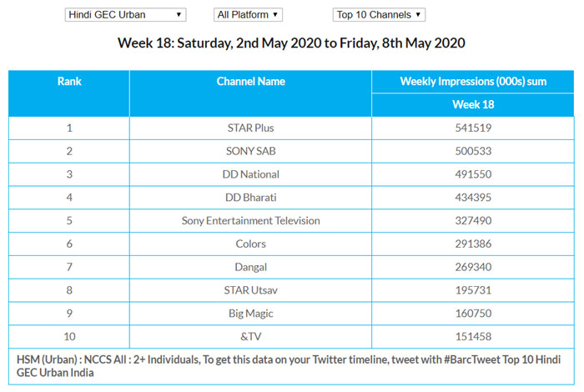Select the Dangal channel cell
The height and width of the screenshot is (392, 584).
click(250, 268)
